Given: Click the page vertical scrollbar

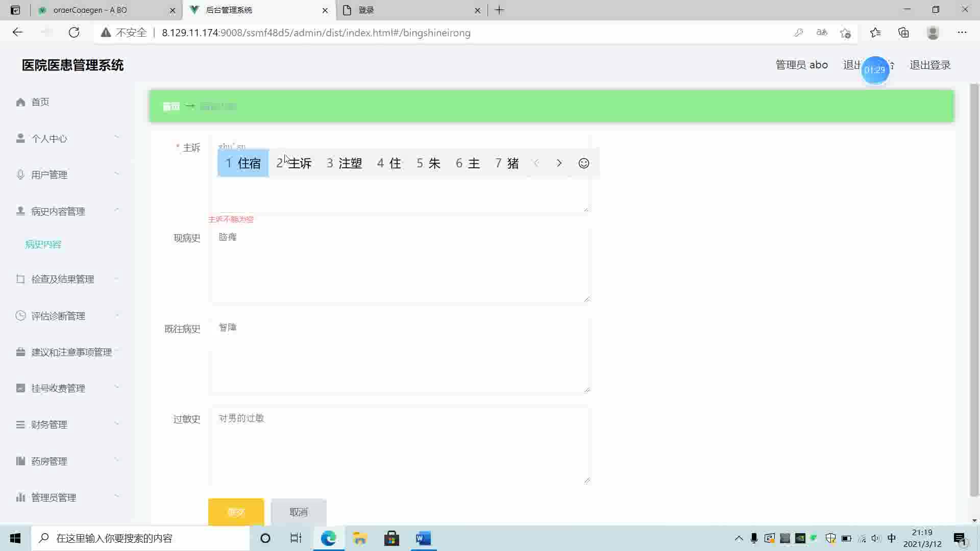Looking at the screenshot, I should (974, 290).
